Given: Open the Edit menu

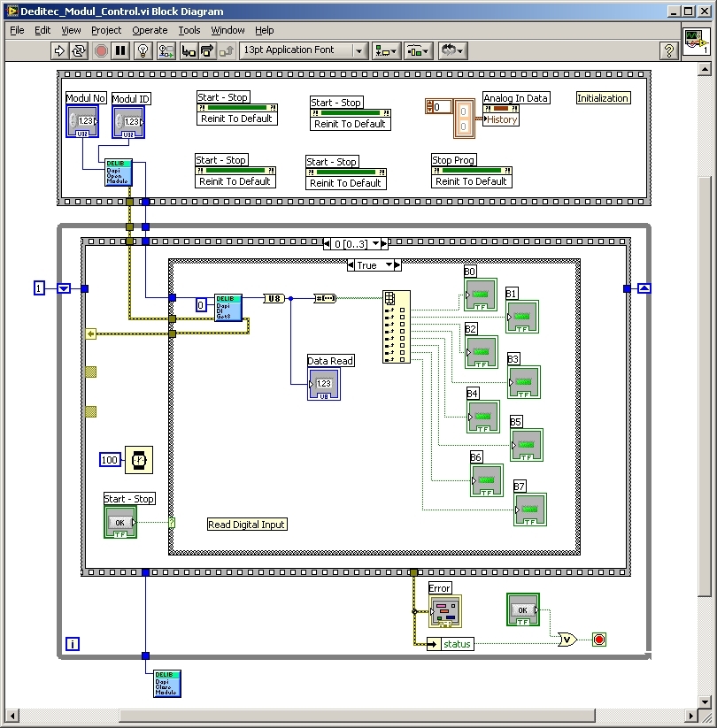Looking at the screenshot, I should (42, 30).
